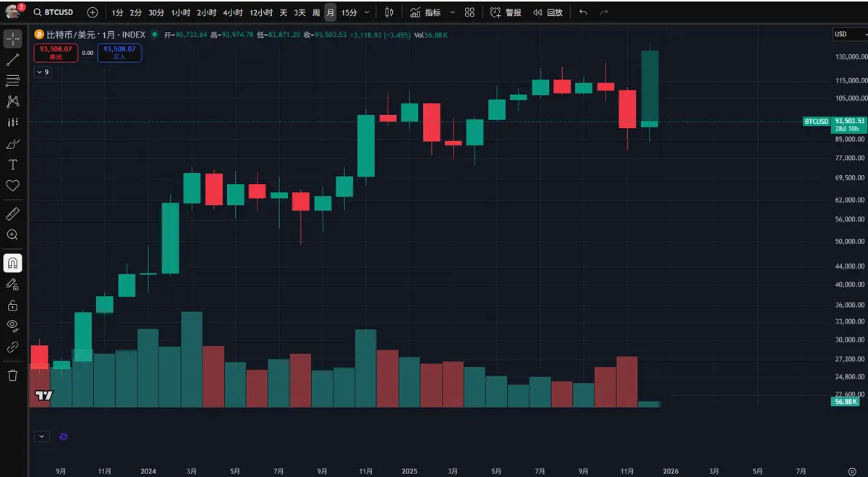Click the undo arrow

[584, 12]
